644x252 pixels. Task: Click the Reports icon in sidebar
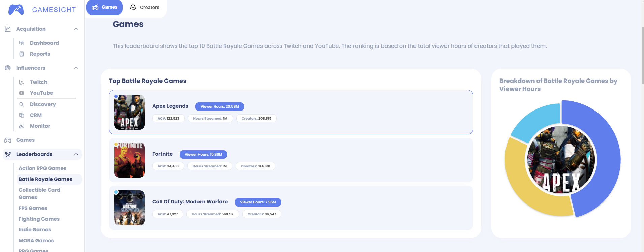coord(22,54)
